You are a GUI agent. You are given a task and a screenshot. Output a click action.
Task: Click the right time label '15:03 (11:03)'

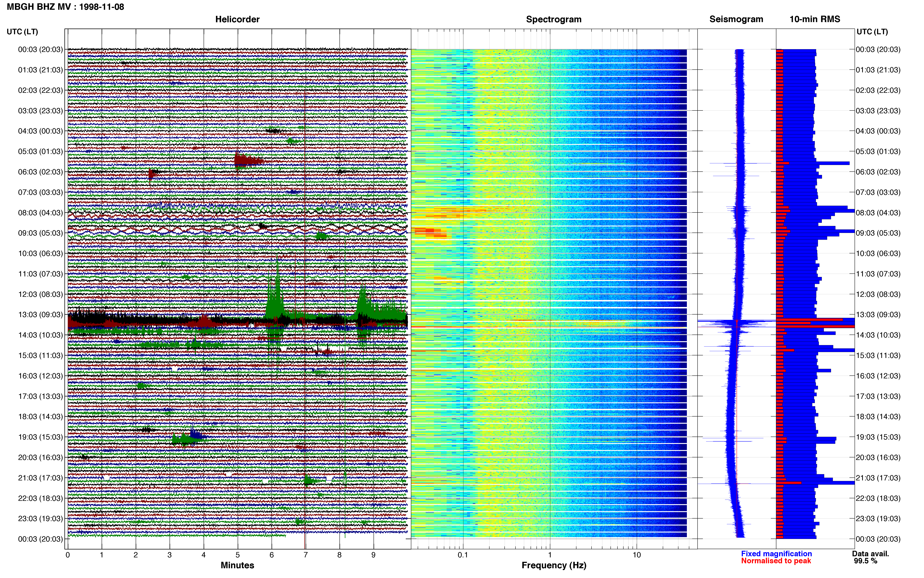pyautogui.click(x=878, y=355)
